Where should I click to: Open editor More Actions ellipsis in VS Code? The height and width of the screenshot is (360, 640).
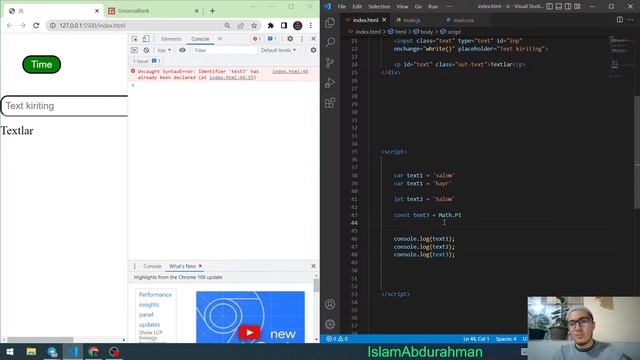pos(631,20)
